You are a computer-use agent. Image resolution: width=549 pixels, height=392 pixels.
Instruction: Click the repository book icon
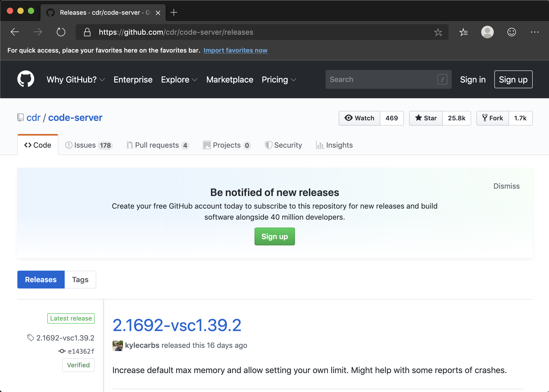21,117
